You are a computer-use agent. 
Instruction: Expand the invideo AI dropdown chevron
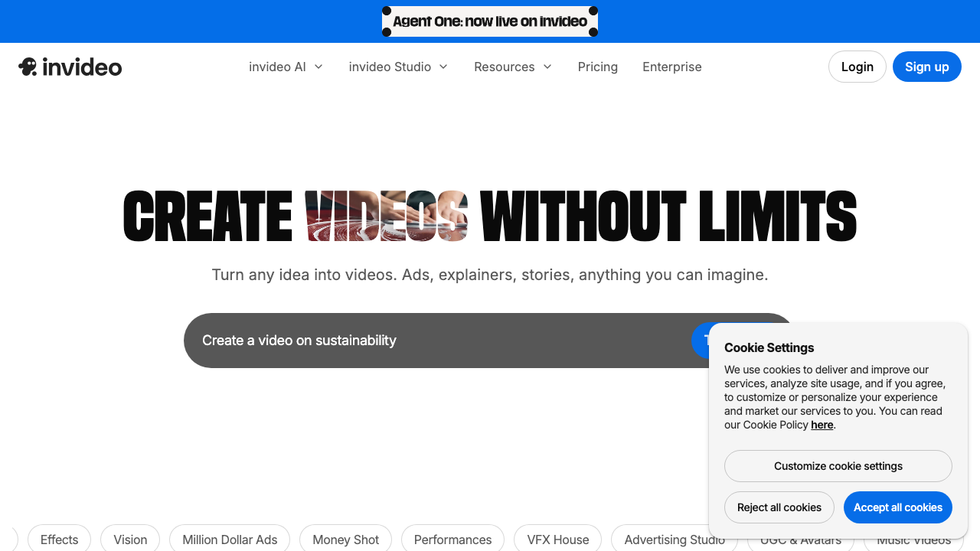tap(318, 67)
